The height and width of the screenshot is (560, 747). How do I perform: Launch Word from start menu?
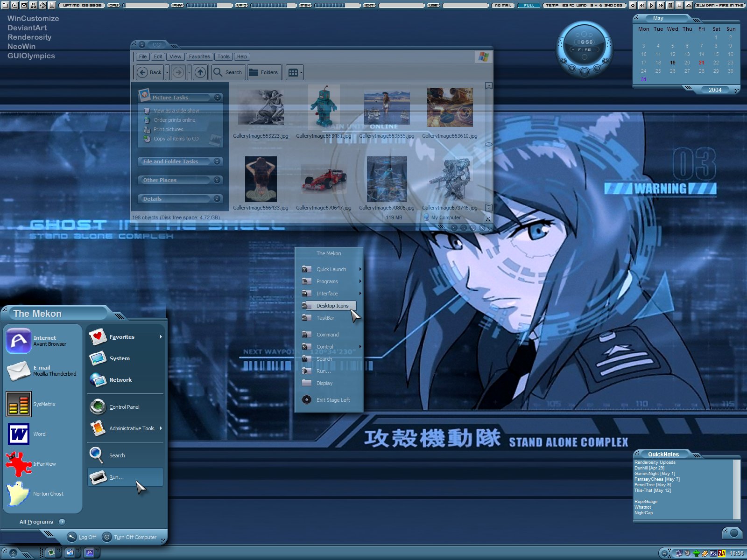pyautogui.click(x=42, y=434)
